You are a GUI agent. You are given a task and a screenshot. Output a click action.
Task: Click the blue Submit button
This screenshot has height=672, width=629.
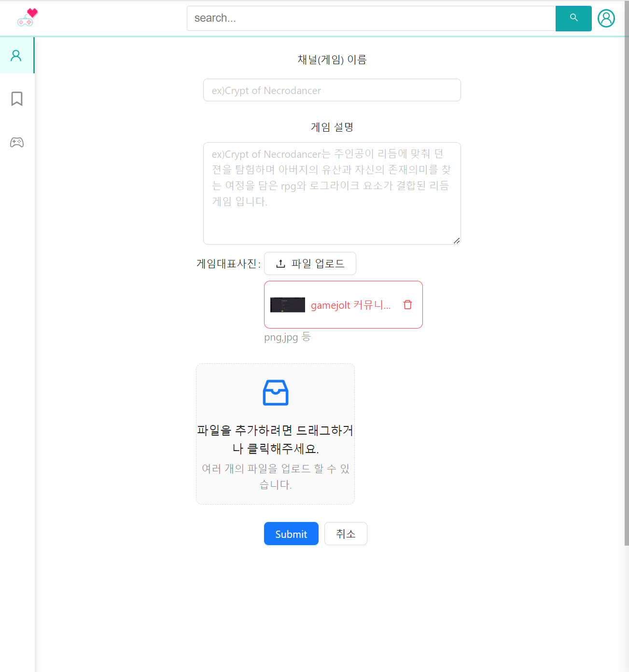[291, 534]
